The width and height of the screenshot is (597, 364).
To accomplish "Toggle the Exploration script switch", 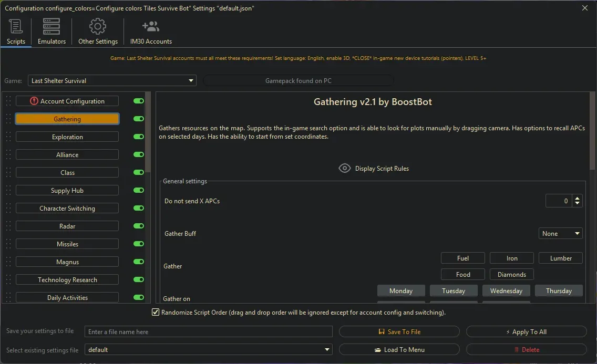I will click(139, 137).
